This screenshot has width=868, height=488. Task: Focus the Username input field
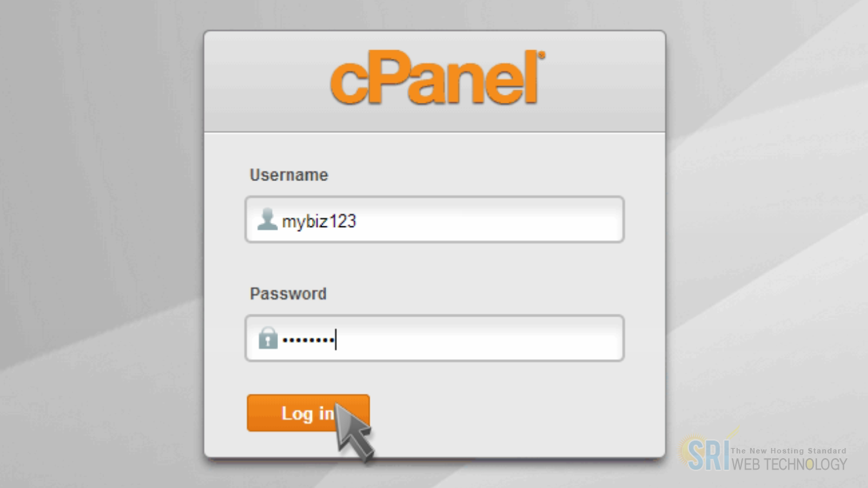click(x=434, y=220)
